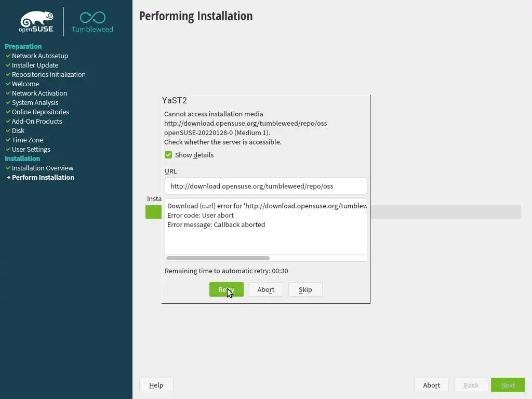Select Welcome step in sidebar
Image resolution: width=532 pixels, height=399 pixels.
click(25, 84)
